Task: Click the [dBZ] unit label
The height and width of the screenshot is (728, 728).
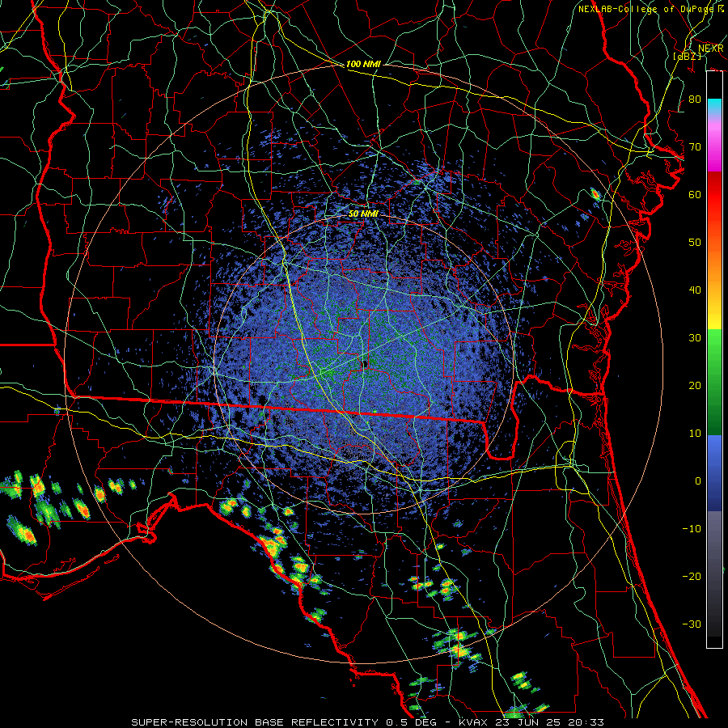Action: [x=687, y=56]
